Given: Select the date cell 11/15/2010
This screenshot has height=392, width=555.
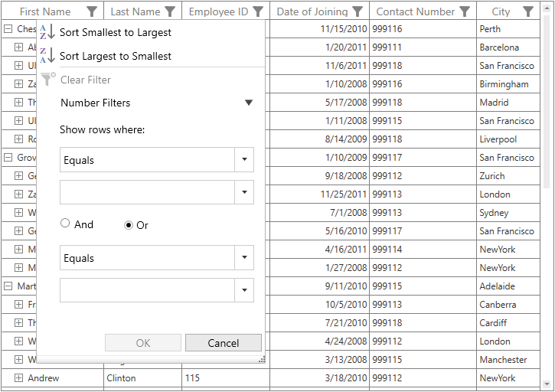Looking at the screenshot, I should [x=320, y=28].
